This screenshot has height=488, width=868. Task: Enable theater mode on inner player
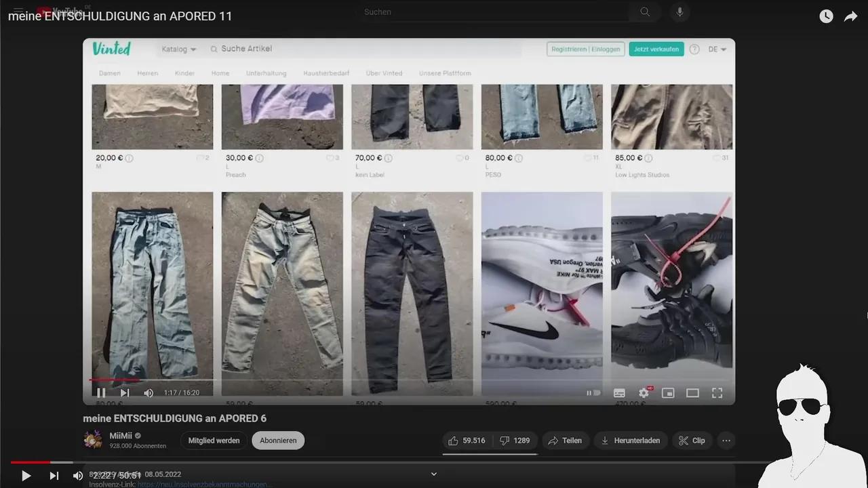point(692,392)
